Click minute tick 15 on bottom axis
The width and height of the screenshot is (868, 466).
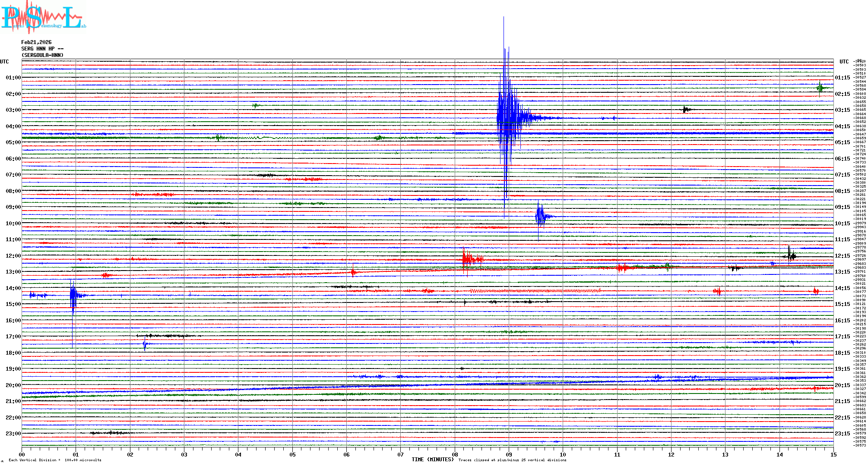pyautogui.click(x=833, y=454)
